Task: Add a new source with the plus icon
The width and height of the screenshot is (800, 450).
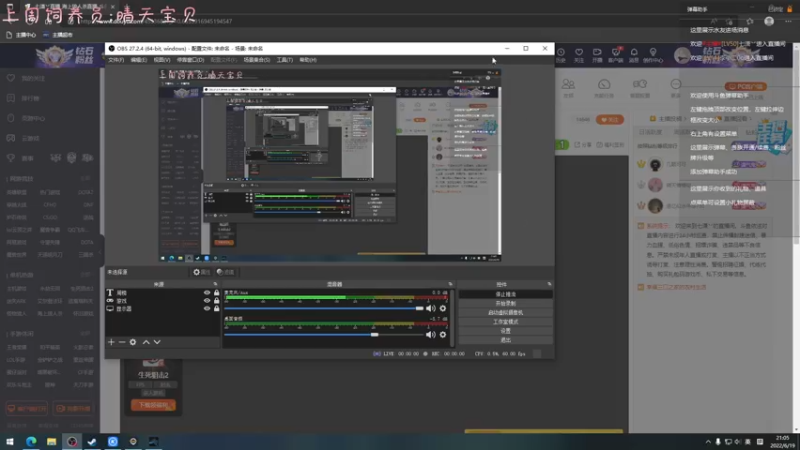Action: coord(111,342)
